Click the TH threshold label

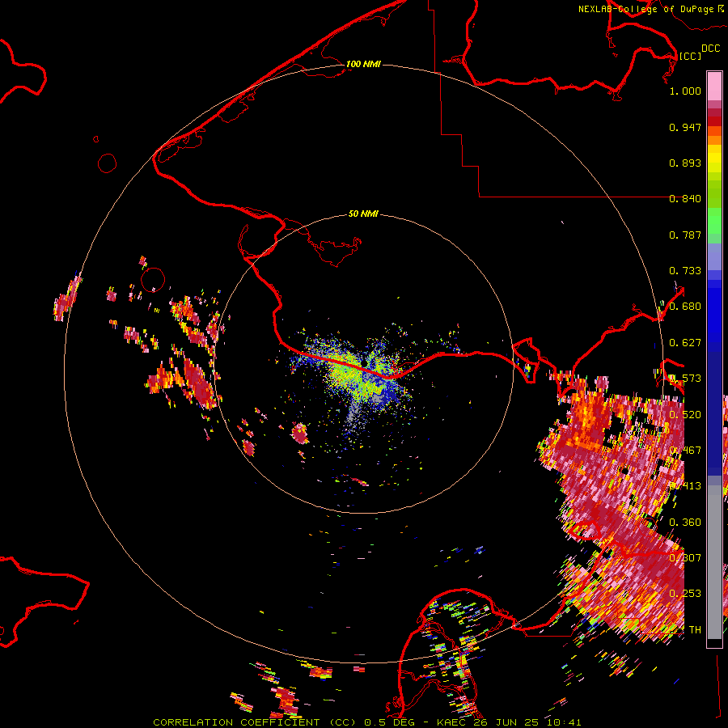[695, 630]
